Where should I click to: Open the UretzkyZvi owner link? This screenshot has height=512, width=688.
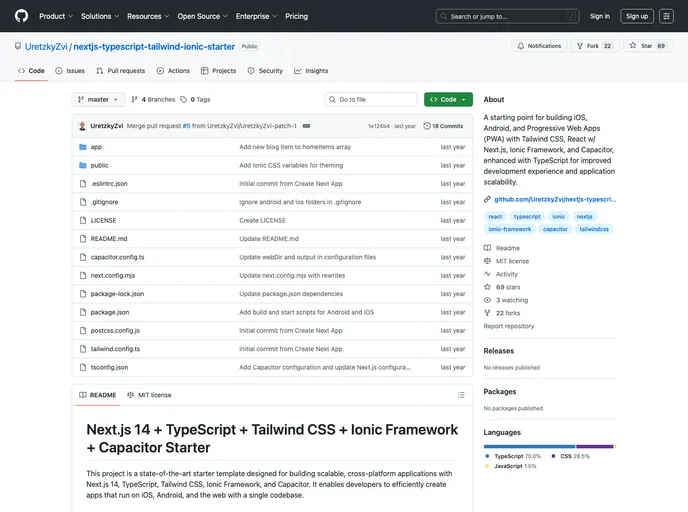click(x=46, y=47)
